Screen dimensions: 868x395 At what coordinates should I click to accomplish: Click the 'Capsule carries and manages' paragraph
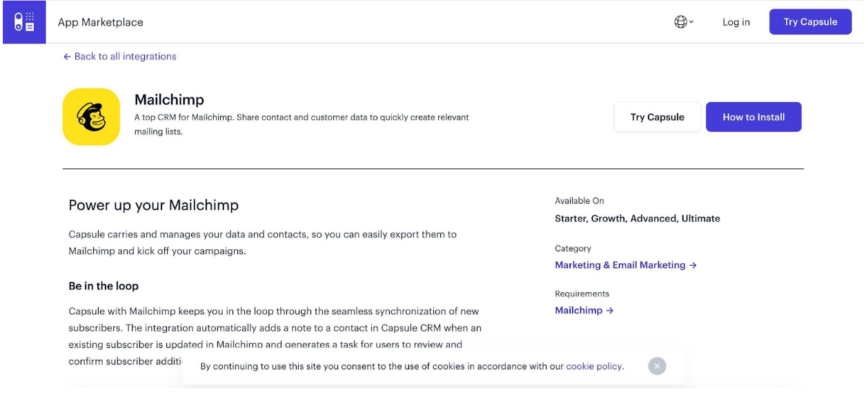(263, 242)
